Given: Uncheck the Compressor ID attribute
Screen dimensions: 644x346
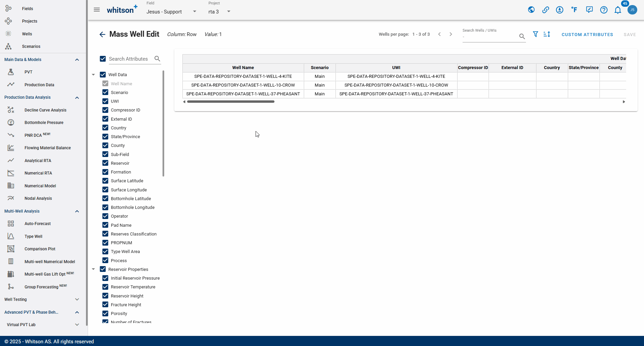Looking at the screenshot, I should [x=105, y=110].
